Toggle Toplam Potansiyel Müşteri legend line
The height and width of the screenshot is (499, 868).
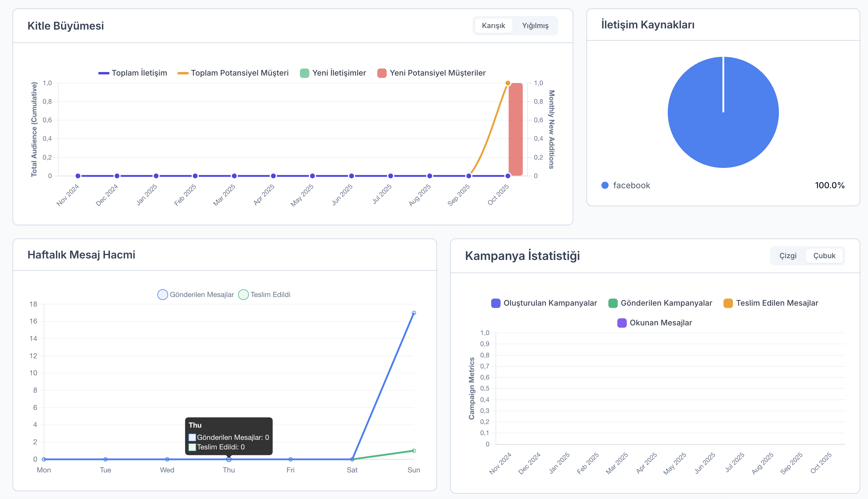click(183, 73)
